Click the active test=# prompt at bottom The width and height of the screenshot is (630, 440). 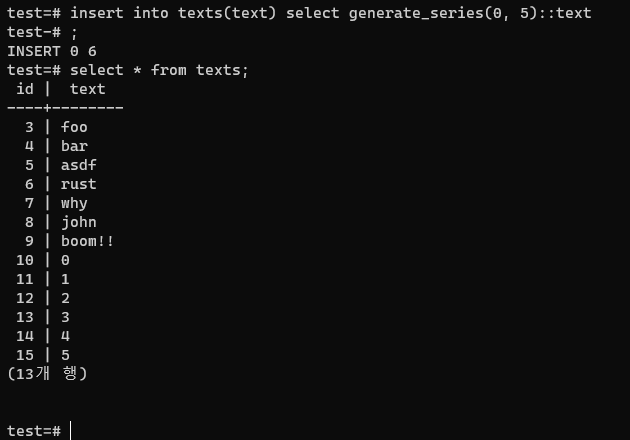pyautogui.click(x=34, y=430)
